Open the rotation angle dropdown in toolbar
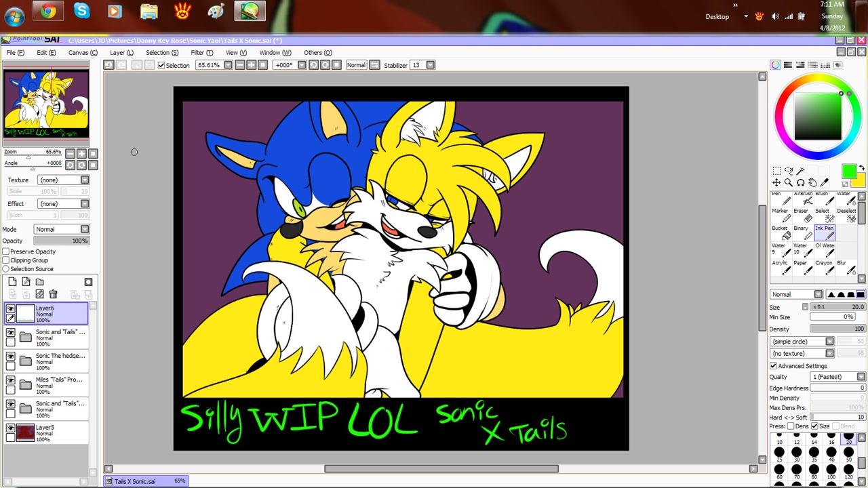The height and width of the screenshot is (488, 868). coord(302,65)
